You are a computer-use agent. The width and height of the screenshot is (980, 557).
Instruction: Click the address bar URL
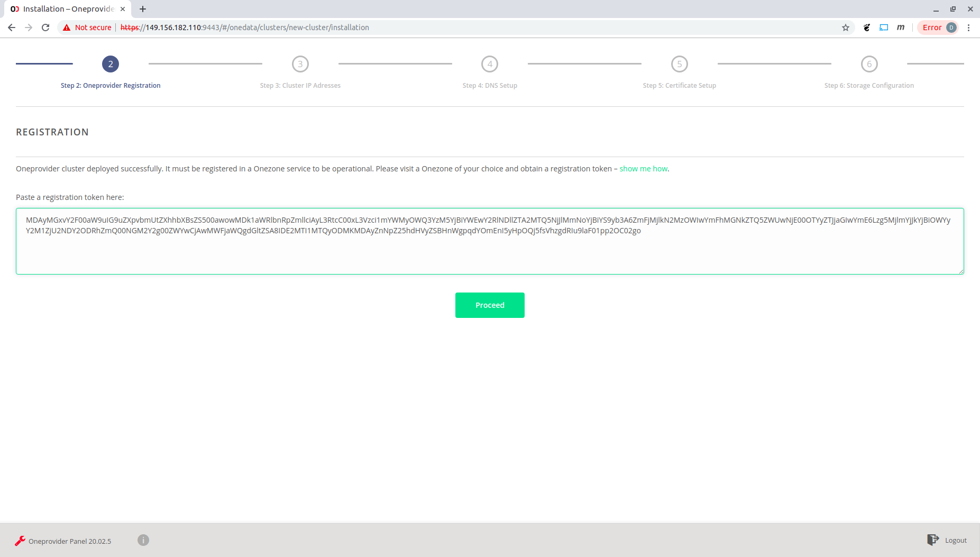pyautogui.click(x=245, y=28)
